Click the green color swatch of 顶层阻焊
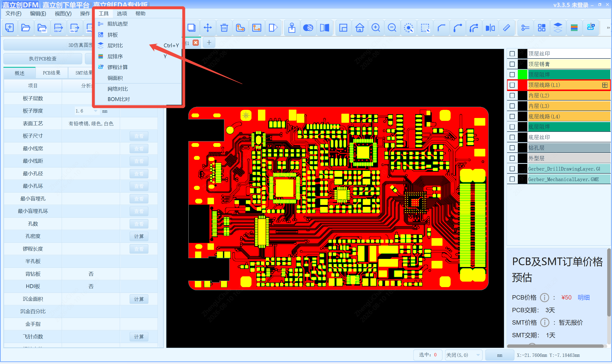This screenshot has width=612, height=364. 523,75
